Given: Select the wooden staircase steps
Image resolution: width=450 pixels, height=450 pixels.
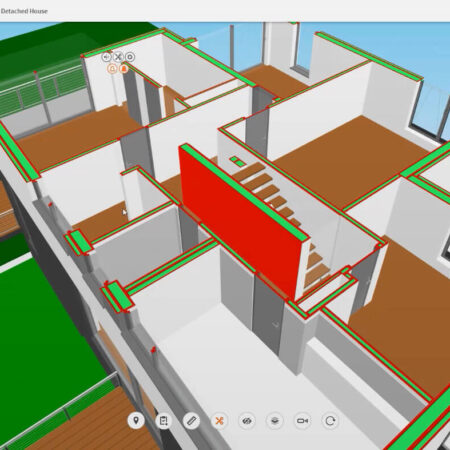Looking at the screenshot, I should (x=263, y=187).
